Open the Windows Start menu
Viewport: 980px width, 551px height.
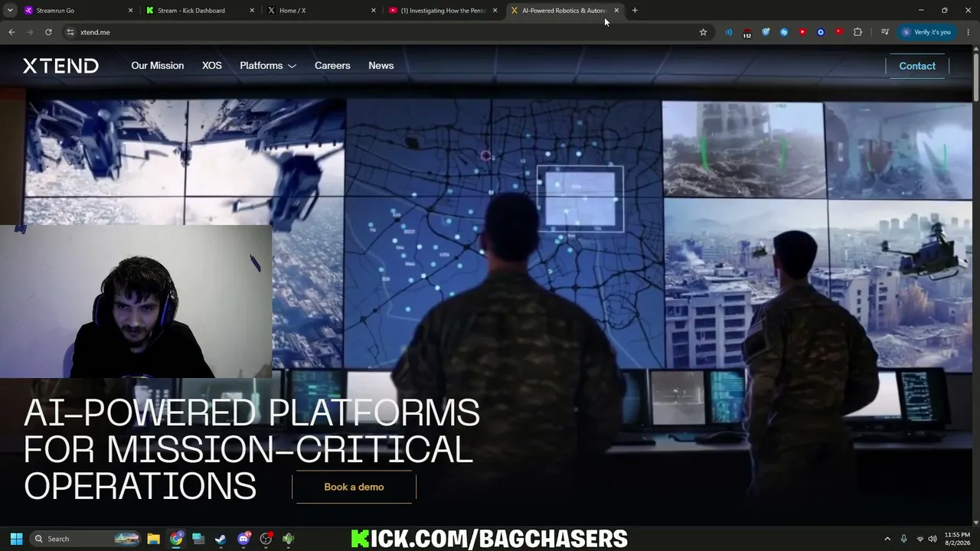[x=16, y=539]
